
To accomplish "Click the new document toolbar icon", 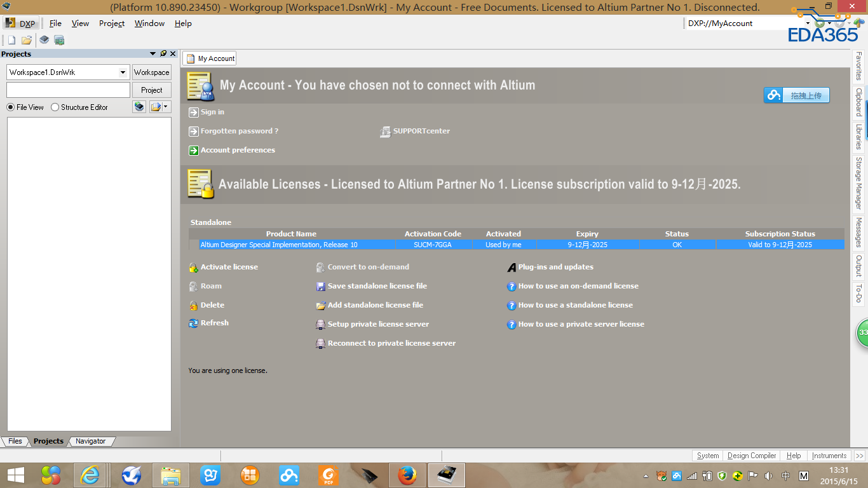I will click(x=11, y=40).
